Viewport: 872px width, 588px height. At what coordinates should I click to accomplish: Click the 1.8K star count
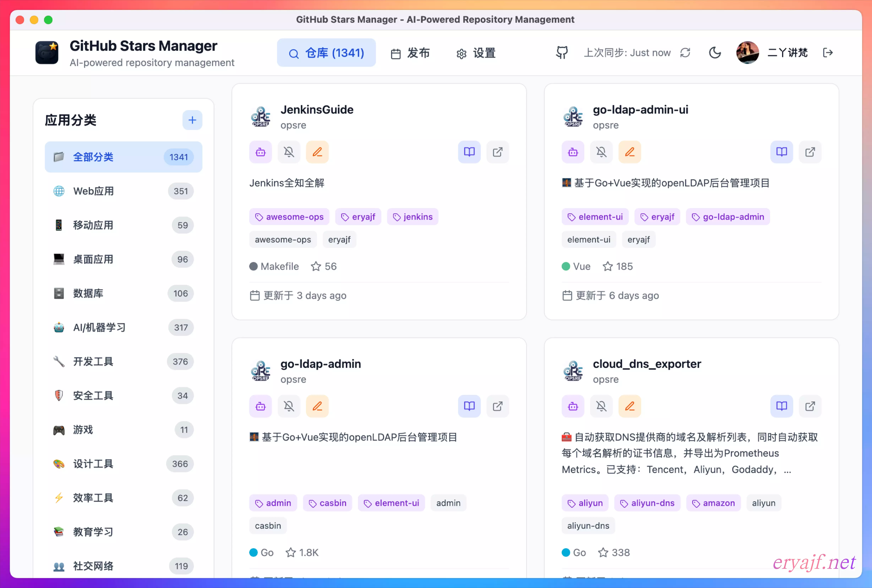point(309,553)
